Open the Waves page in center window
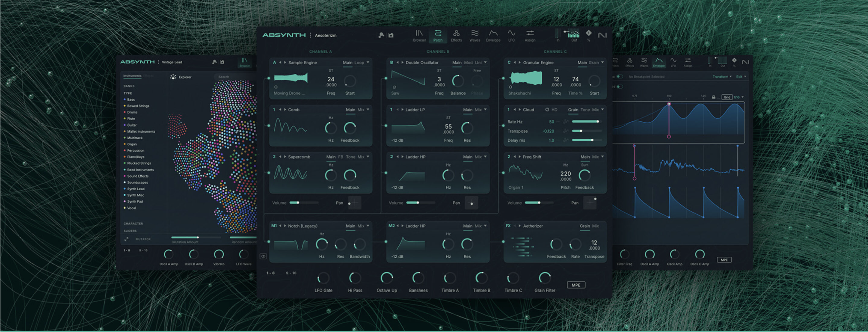The height and width of the screenshot is (332, 868). [474, 35]
